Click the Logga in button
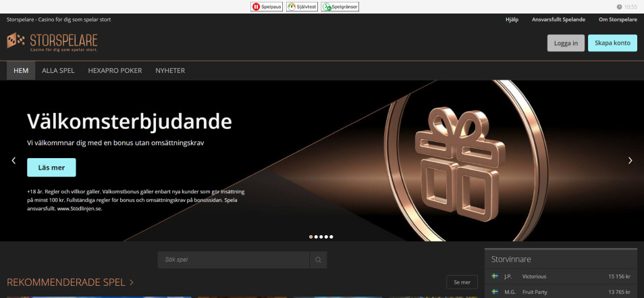644x298 pixels. [x=566, y=43]
